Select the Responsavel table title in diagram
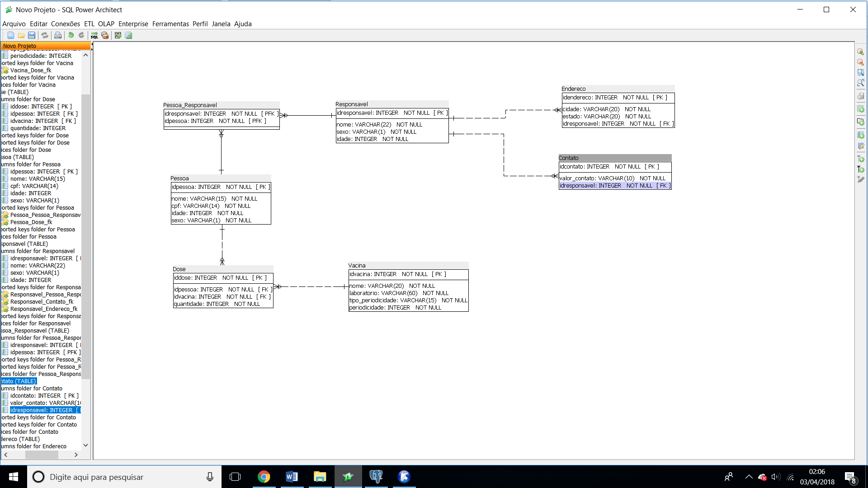This screenshot has height=488, width=868. pyautogui.click(x=352, y=104)
